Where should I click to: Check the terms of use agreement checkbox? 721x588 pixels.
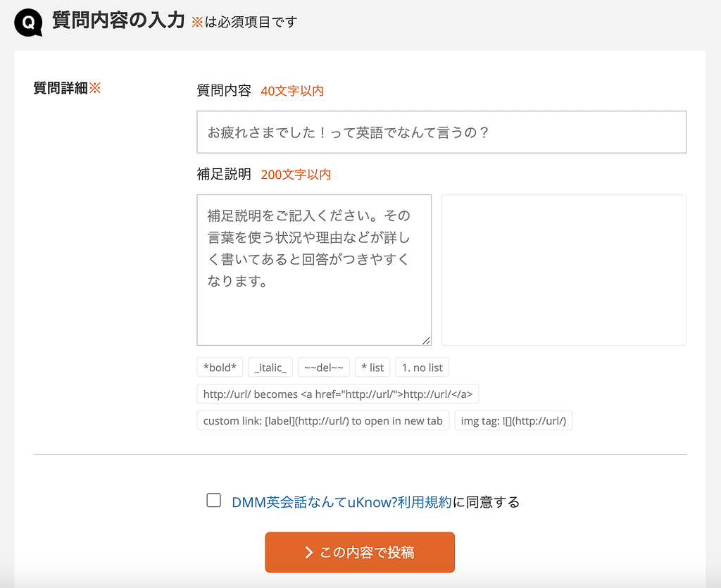tap(213, 501)
